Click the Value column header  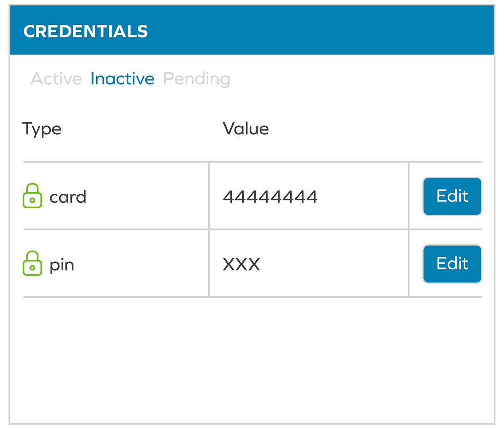tap(246, 129)
